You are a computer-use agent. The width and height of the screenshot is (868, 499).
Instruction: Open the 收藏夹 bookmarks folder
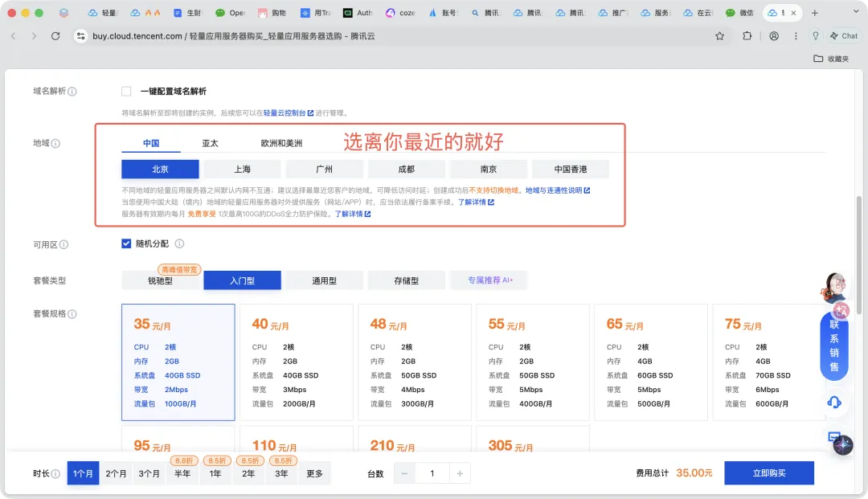point(831,59)
